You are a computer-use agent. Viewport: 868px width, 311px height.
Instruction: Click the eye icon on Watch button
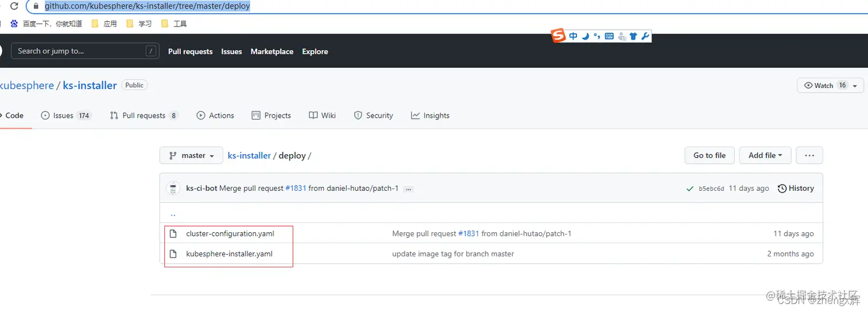(808, 86)
